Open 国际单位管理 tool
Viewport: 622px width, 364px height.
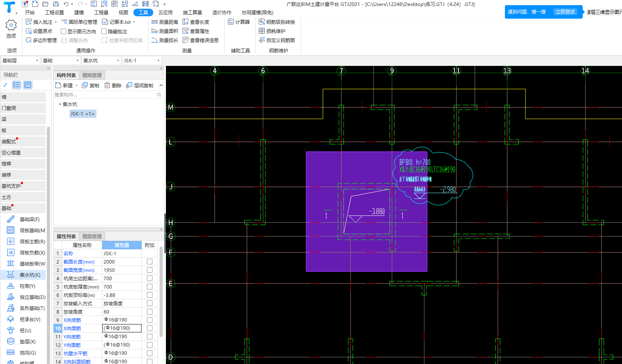click(x=79, y=22)
